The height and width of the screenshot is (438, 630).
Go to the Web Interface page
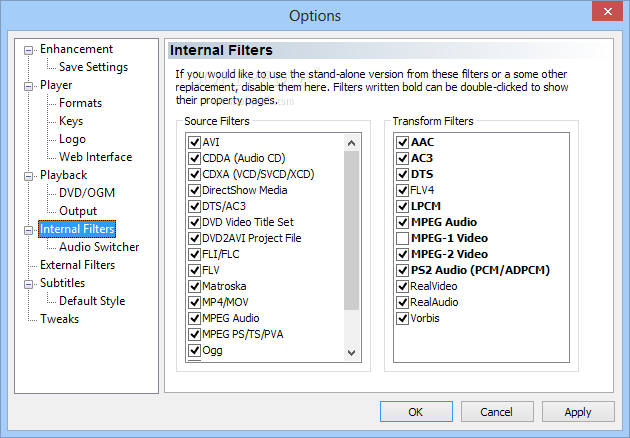(x=95, y=157)
